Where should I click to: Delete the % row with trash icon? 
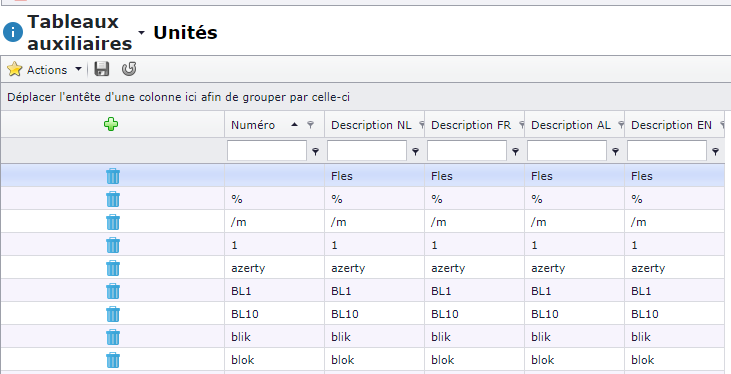pyautogui.click(x=113, y=199)
